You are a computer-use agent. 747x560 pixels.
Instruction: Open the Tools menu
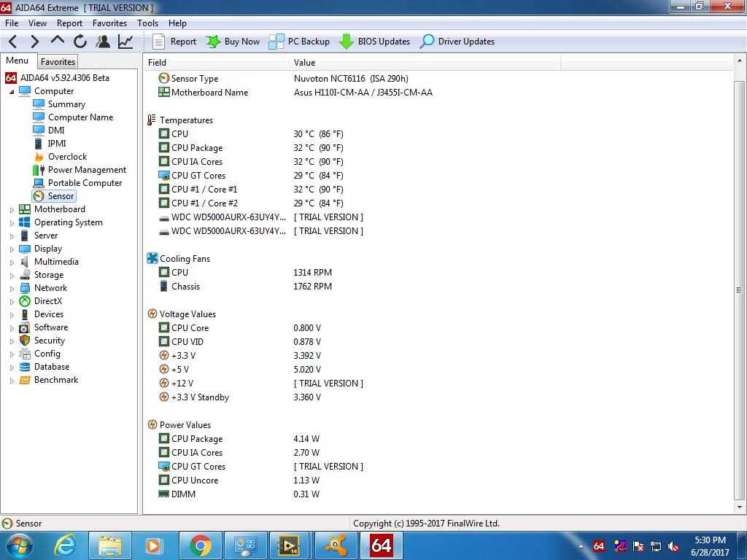[x=147, y=23]
